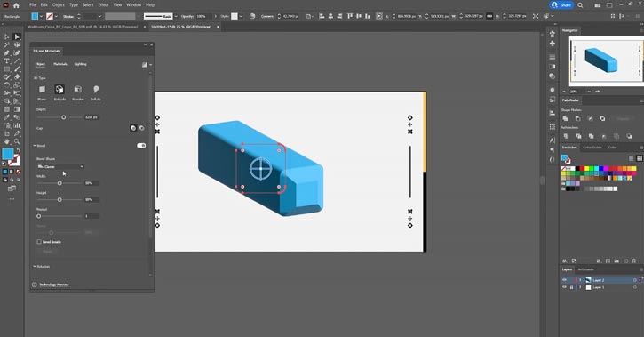Open the edit toolbar three dots
644x337 pixels.
12,199
